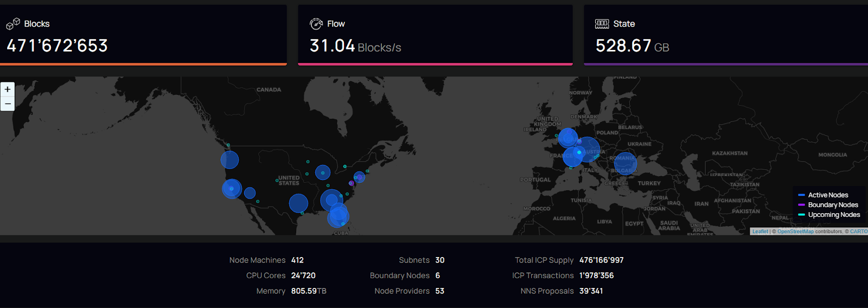Click the Node Machines value 412
Viewport: 868px width, 308px height.
(297, 260)
